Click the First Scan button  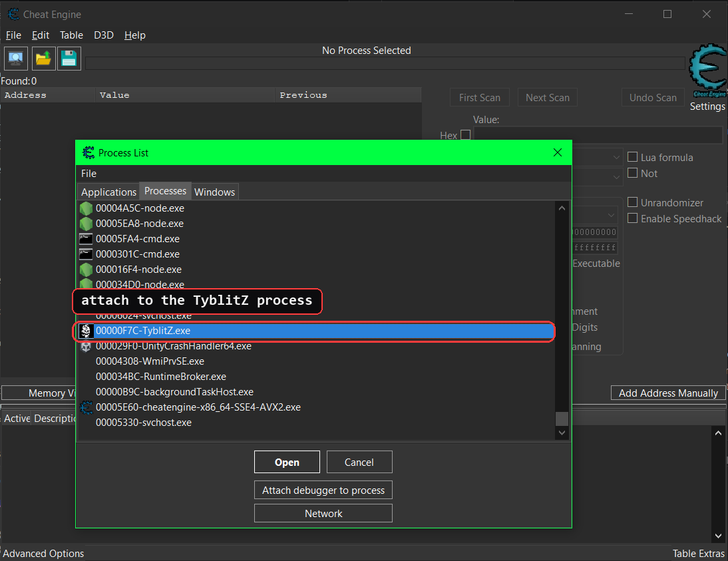[x=480, y=98]
